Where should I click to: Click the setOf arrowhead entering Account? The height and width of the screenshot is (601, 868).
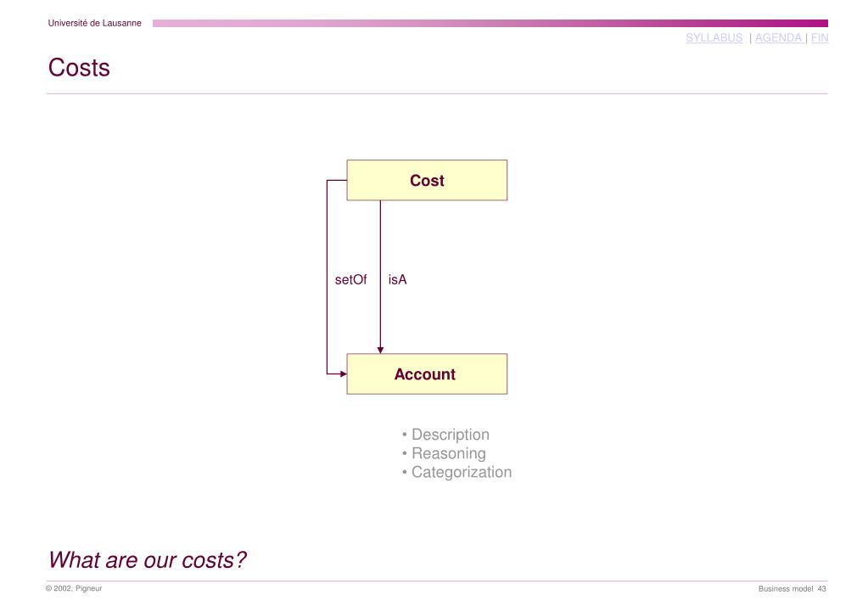(x=344, y=374)
